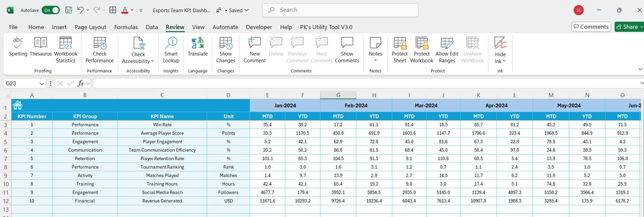Click the Apr-2024 header cell
The image size is (644, 217).
pyautogui.click(x=496, y=106)
